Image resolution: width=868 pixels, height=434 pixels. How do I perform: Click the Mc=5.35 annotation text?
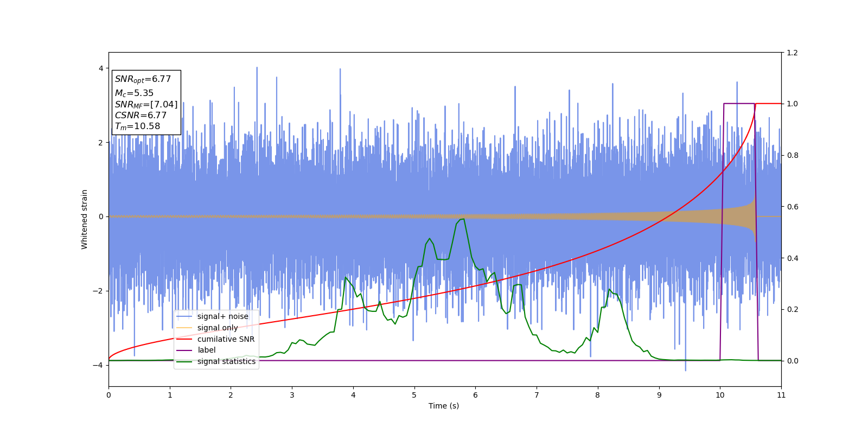pos(134,93)
